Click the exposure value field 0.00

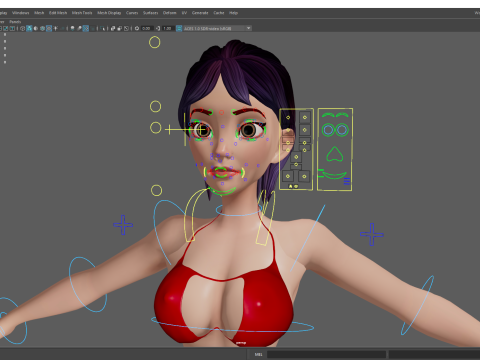[147, 28]
